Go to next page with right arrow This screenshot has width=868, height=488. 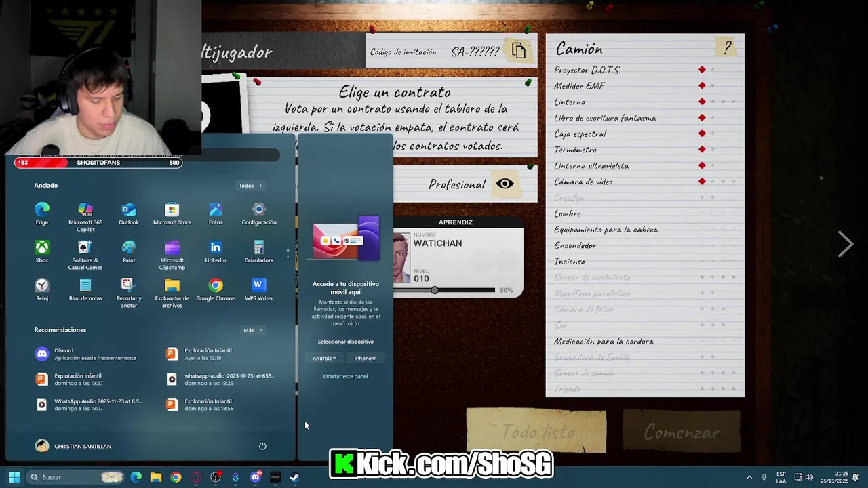click(845, 244)
